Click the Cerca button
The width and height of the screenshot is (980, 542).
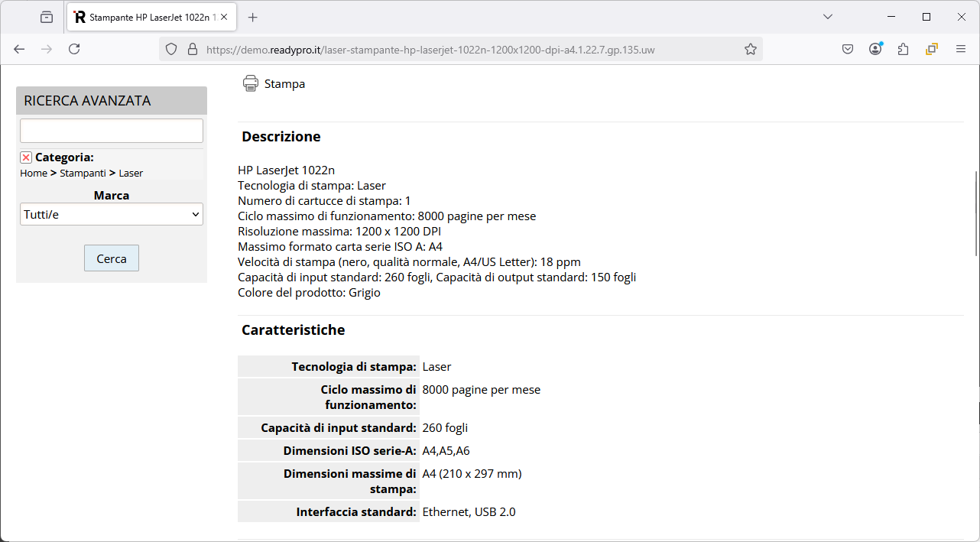[112, 258]
